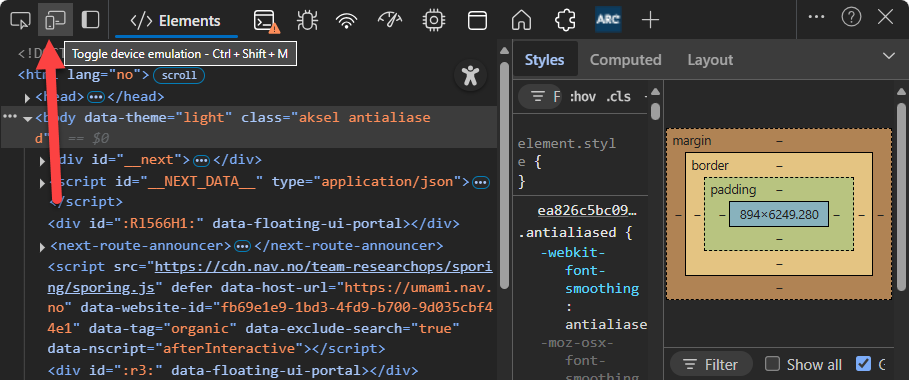Image resolution: width=909 pixels, height=380 pixels.
Task: Switch to the Styles tab
Action: (544, 60)
